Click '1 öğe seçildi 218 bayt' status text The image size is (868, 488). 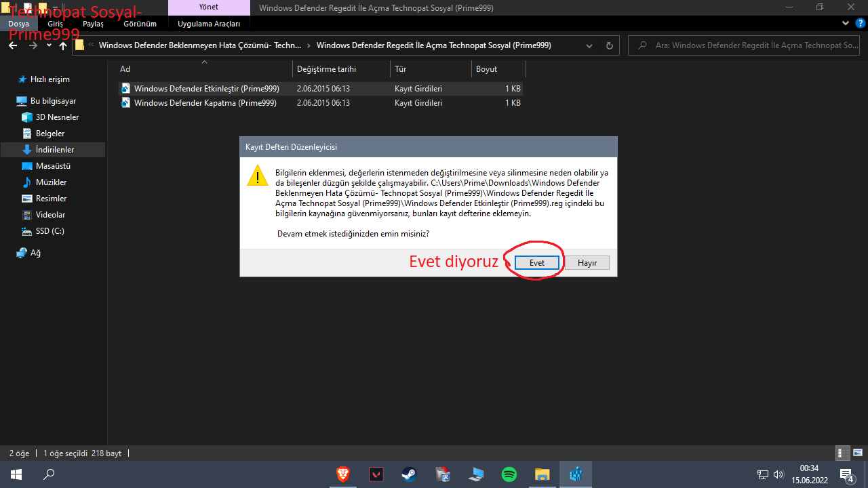coord(82,453)
